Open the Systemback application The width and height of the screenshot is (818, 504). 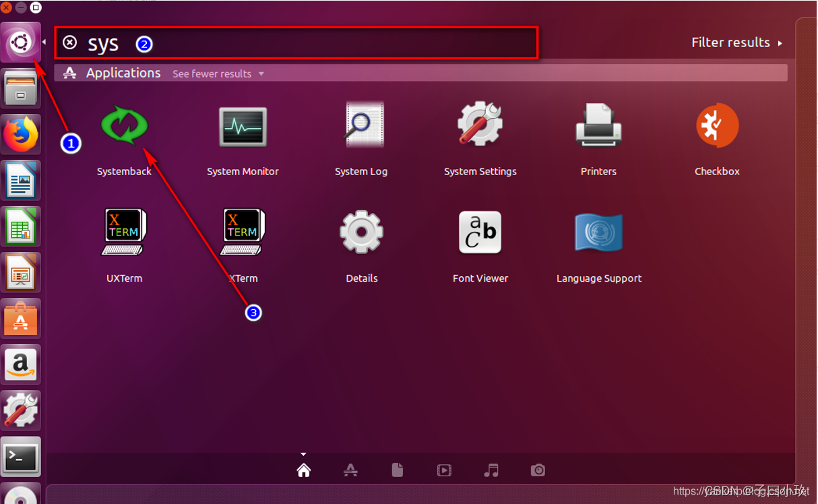click(124, 126)
